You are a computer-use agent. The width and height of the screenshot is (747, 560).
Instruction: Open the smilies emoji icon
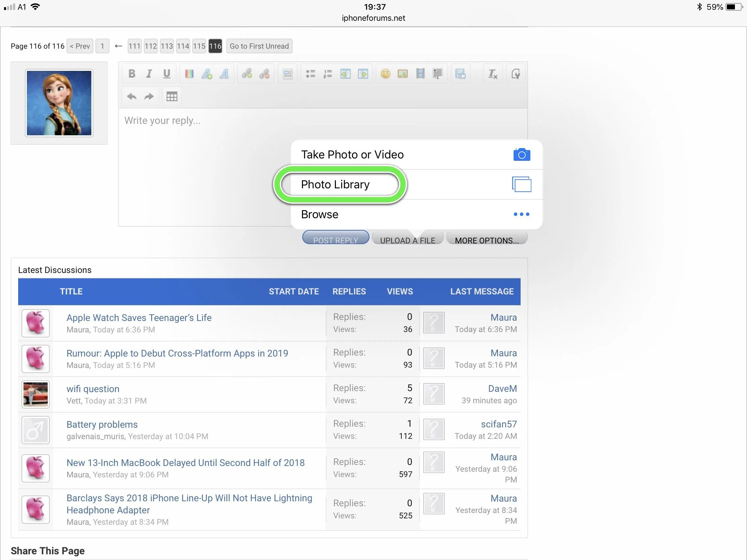(385, 74)
